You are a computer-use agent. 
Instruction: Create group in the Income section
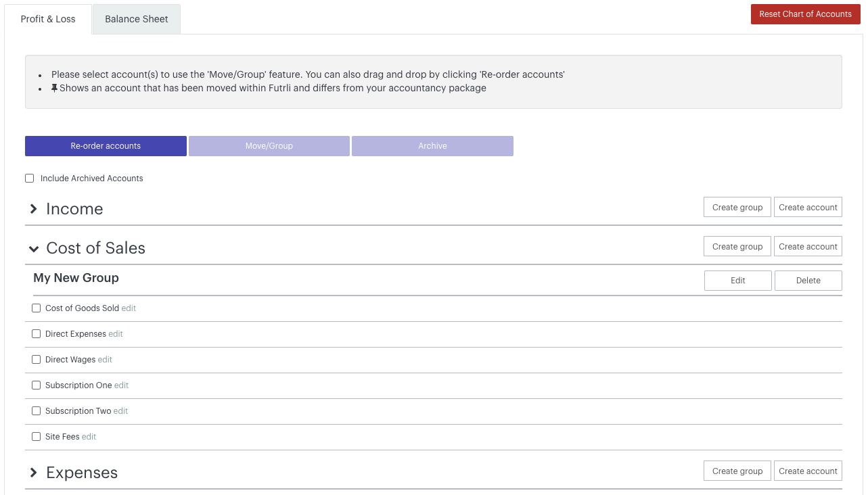[737, 208]
